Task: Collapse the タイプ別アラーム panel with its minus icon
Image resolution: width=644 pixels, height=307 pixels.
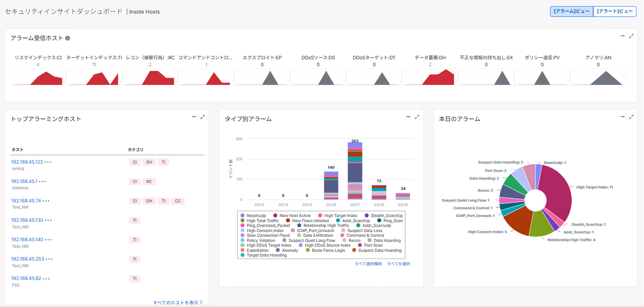Action: (x=408, y=117)
